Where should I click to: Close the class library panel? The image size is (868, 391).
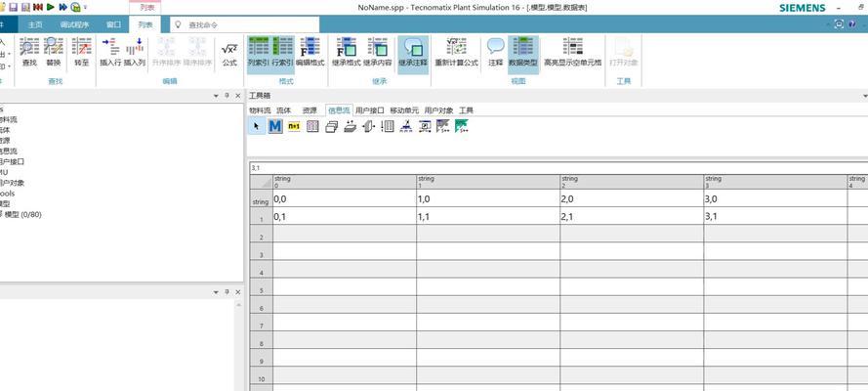[238, 96]
